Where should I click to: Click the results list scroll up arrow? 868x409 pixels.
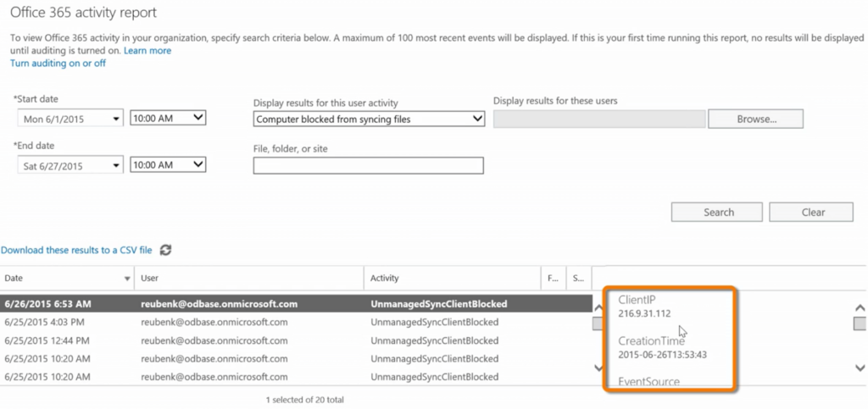598,307
